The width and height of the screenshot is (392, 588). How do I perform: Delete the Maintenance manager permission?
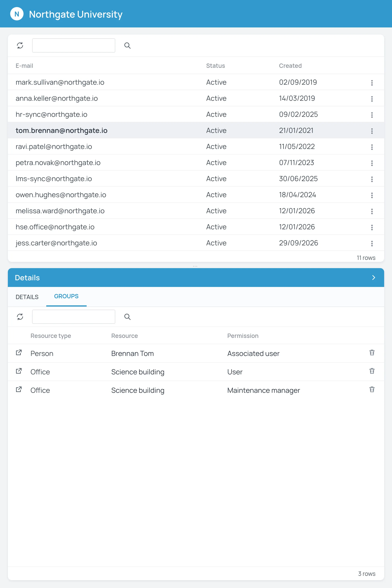(372, 389)
